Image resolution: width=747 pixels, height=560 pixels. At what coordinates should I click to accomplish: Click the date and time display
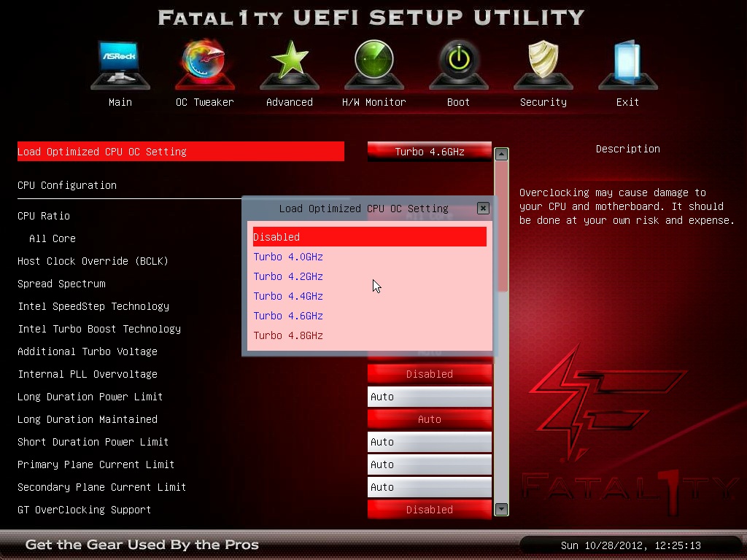pos(630,545)
